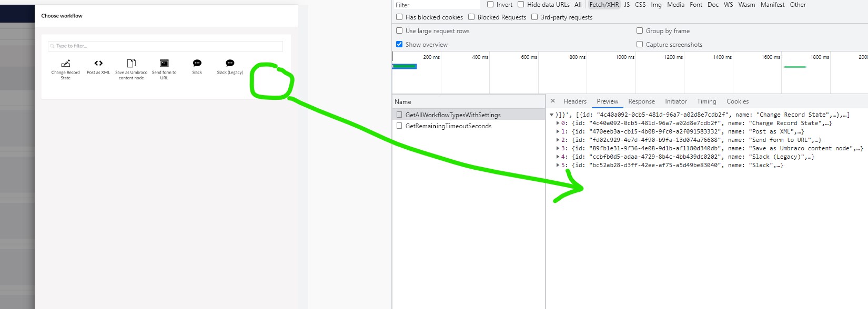Collapse the root JSON response node
Viewport: 868px width, 309px height.
click(551, 115)
